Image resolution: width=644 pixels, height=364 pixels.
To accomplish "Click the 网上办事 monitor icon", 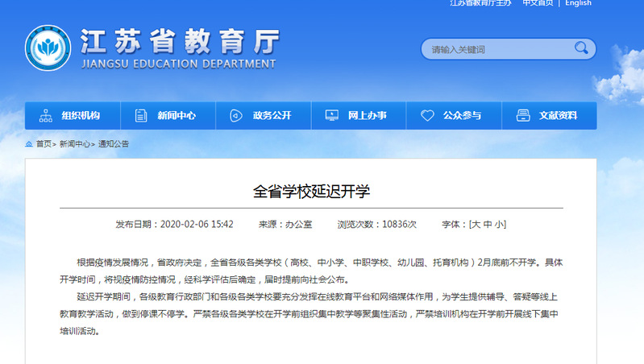I will [x=331, y=116].
